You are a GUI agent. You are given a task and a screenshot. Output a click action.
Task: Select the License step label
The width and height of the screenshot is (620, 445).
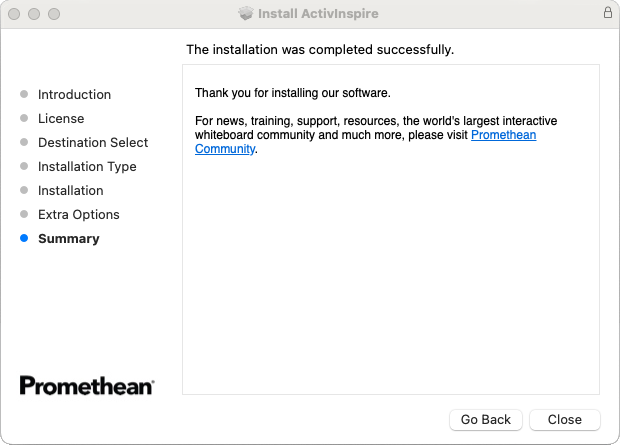tap(61, 119)
